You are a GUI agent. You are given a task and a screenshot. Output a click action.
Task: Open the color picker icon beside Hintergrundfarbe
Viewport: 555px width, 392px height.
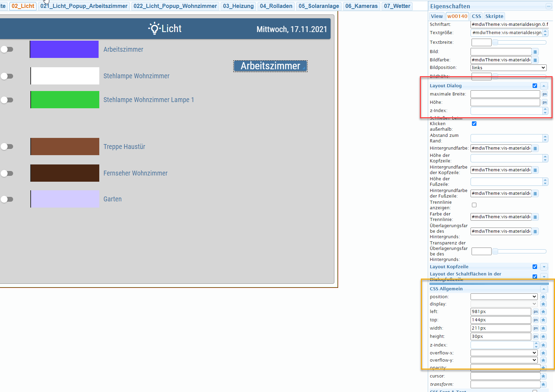click(535, 148)
